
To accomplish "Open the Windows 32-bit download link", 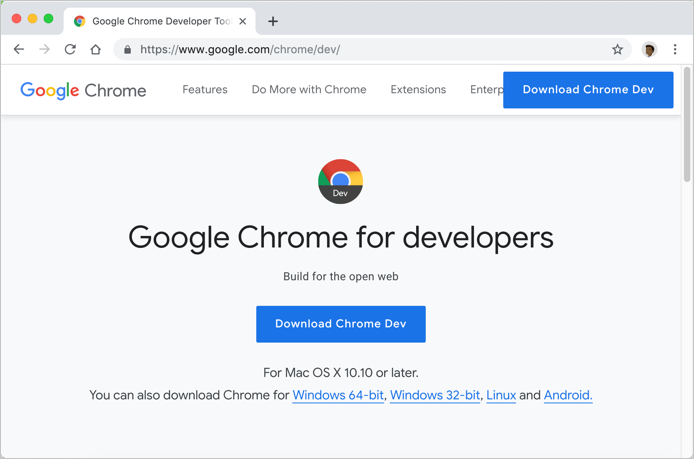I will click(x=435, y=395).
